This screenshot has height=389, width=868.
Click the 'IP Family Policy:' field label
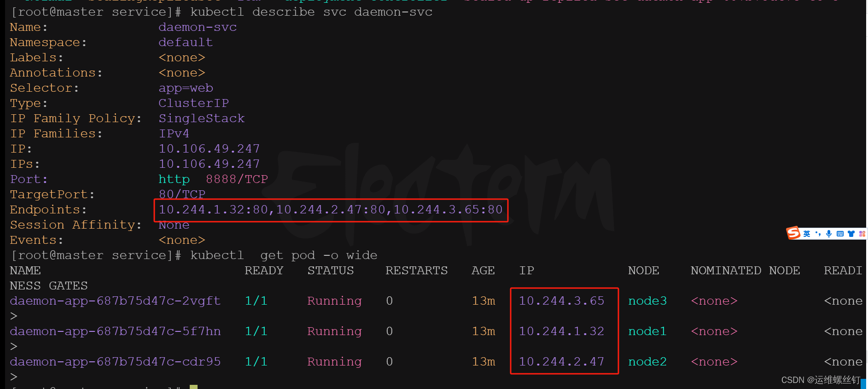pyautogui.click(x=76, y=118)
